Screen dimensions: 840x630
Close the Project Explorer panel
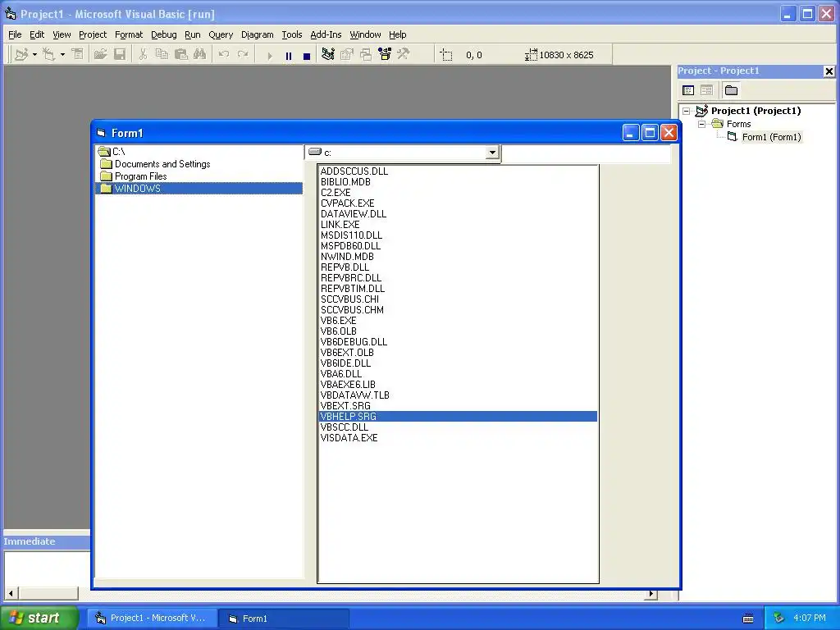[829, 71]
